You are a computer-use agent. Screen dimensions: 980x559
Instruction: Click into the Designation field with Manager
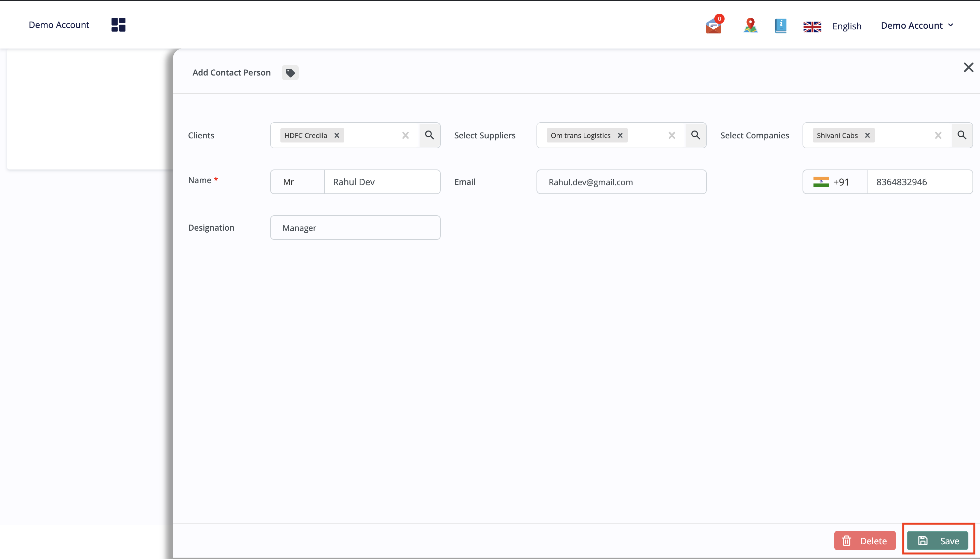click(355, 228)
